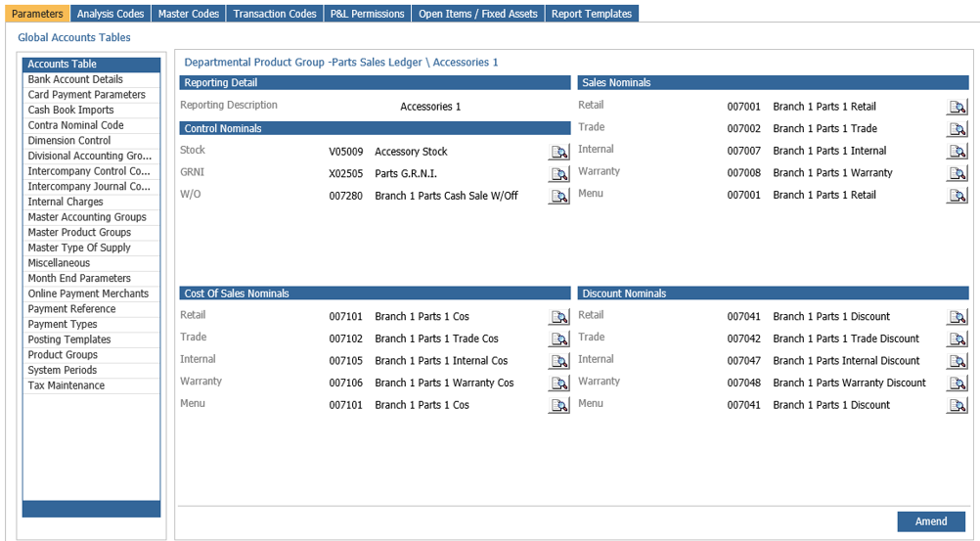
Task: Click lookup icon for Cost Of Sales Trade
Action: (x=558, y=339)
